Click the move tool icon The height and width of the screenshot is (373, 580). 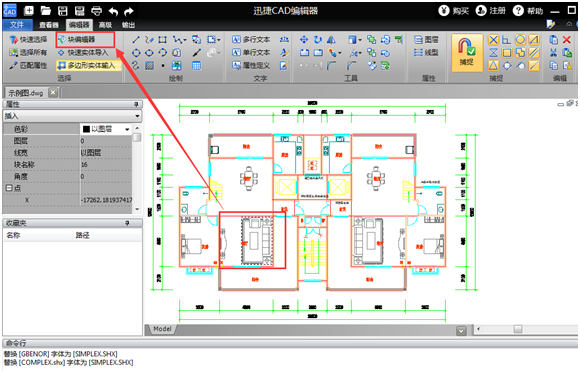click(x=304, y=40)
